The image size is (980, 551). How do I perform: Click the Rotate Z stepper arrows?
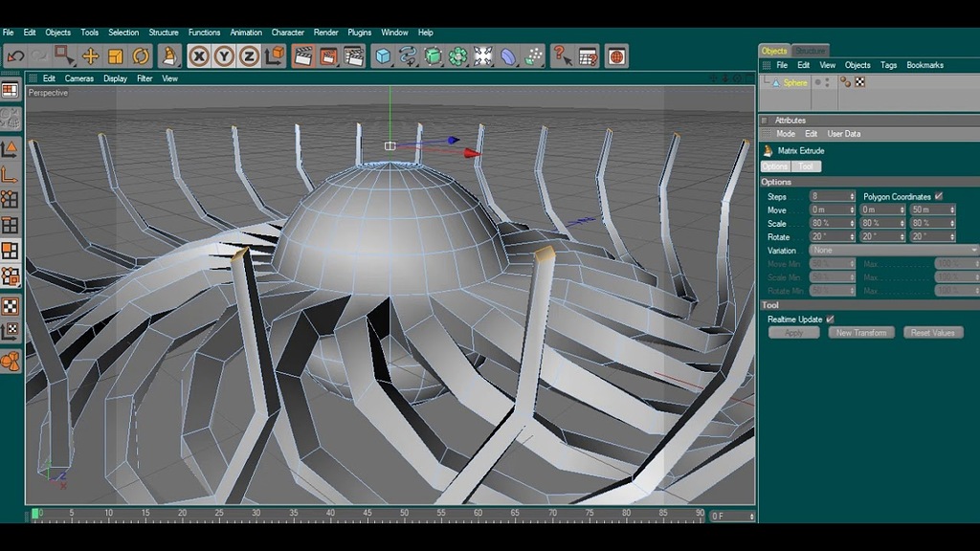tap(952, 237)
